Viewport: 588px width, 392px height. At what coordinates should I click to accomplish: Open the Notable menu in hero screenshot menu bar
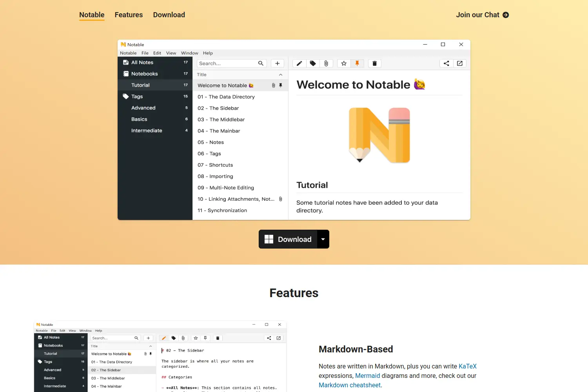point(128,53)
